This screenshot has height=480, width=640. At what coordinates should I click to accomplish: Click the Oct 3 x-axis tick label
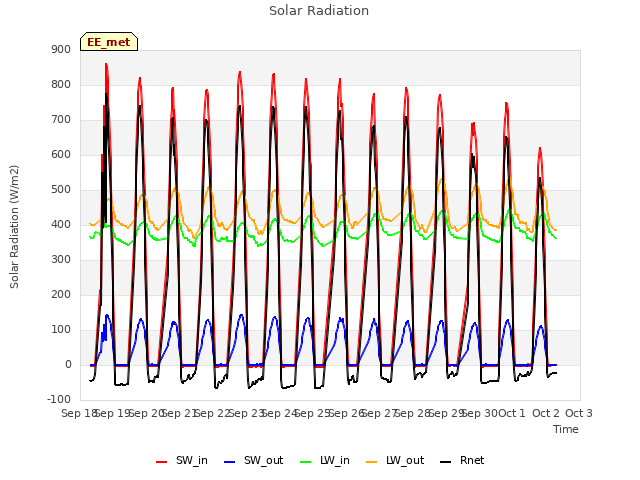579,413
